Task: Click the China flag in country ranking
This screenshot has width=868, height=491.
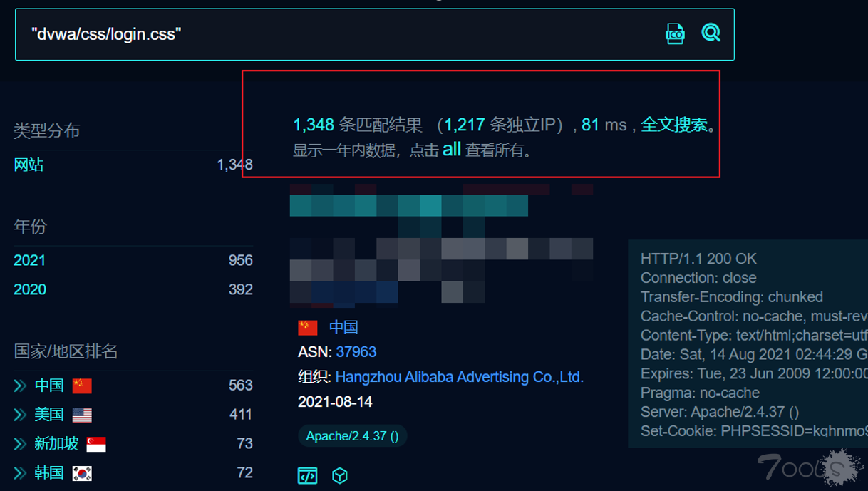Action: pyautogui.click(x=82, y=386)
